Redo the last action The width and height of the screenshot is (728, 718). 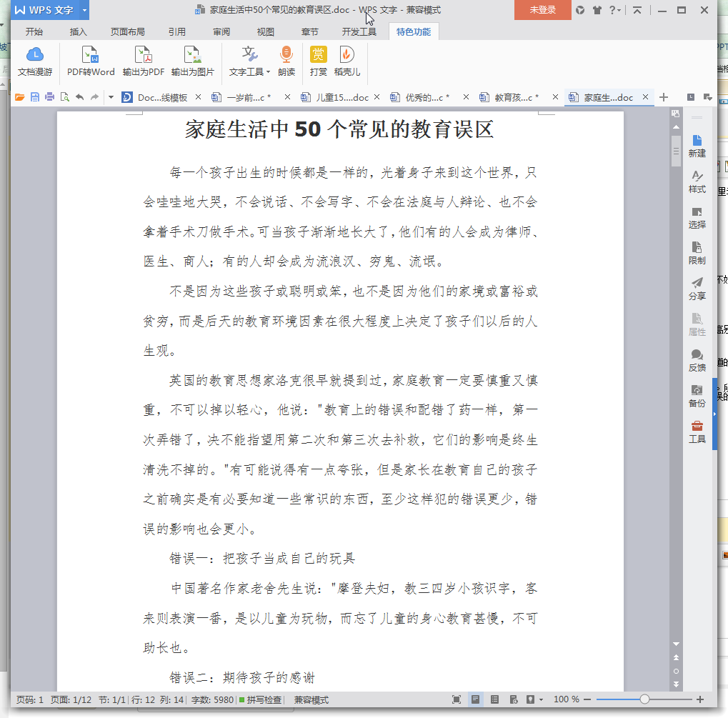coord(95,97)
